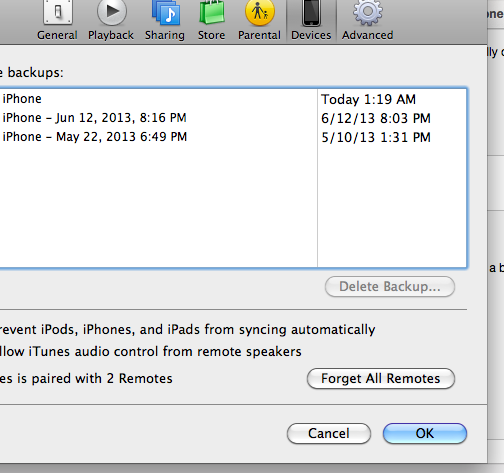Click the paired with 2 Remotes text
The image size is (504, 473).
(x=86, y=379)
